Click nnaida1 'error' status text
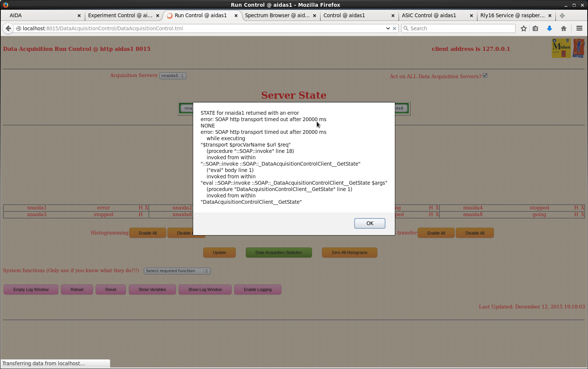588x369 pixels. click(x=103, y=208)
